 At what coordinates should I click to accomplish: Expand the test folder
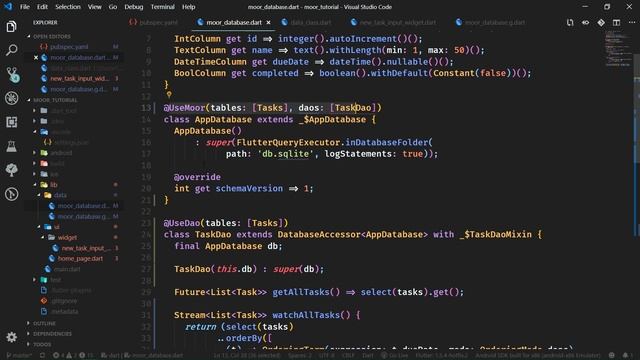coord(56,280)
